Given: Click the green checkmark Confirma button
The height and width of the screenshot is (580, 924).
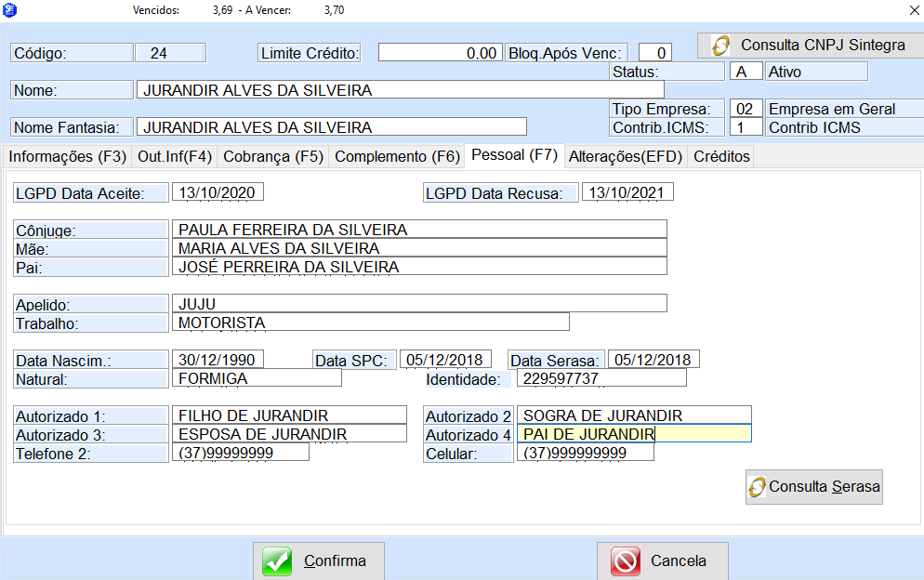Looking at the screenshot, I should tap(319, 561).
